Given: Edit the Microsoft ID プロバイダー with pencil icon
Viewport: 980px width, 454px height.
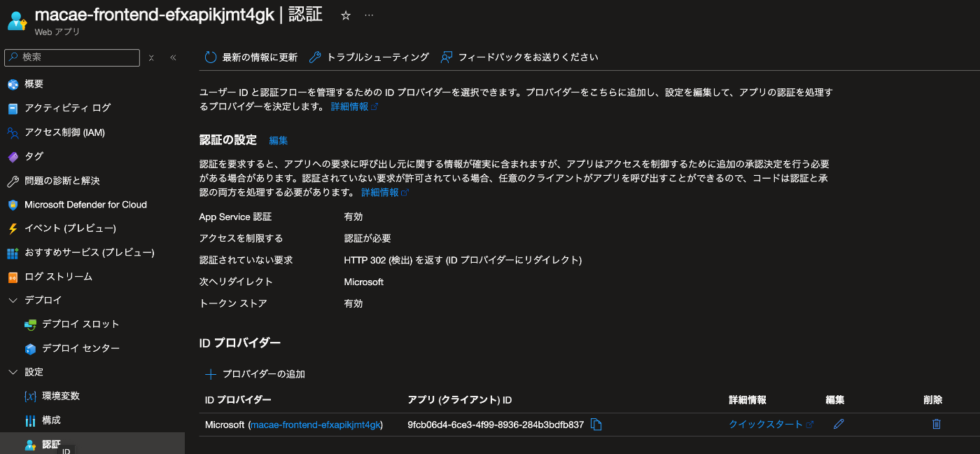Looking at the screenshot, I should click(839, 424).
